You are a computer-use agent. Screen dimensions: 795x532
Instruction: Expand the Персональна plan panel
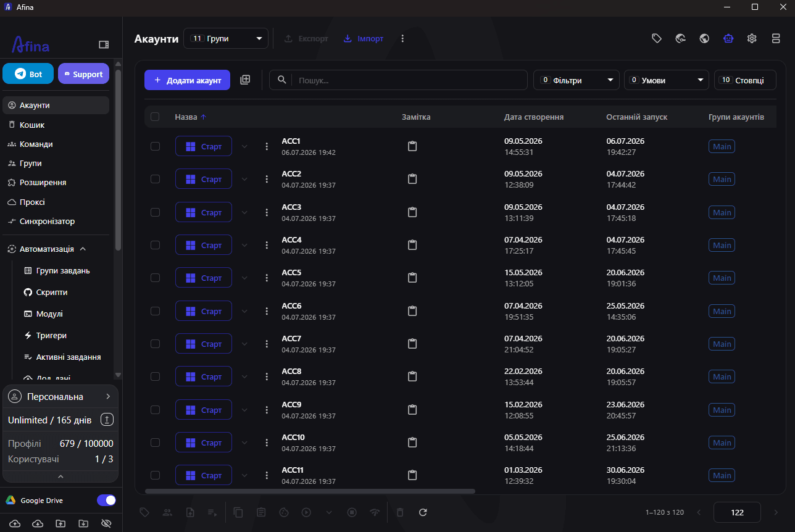(60, 396)
